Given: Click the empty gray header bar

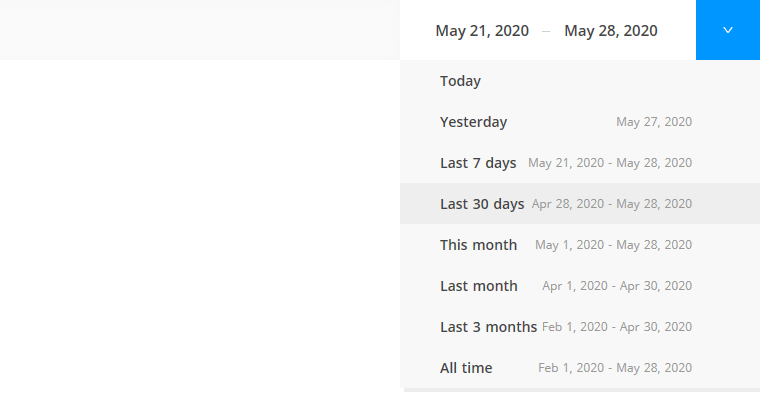Looking at the screenshot, I should coord(200,30).
